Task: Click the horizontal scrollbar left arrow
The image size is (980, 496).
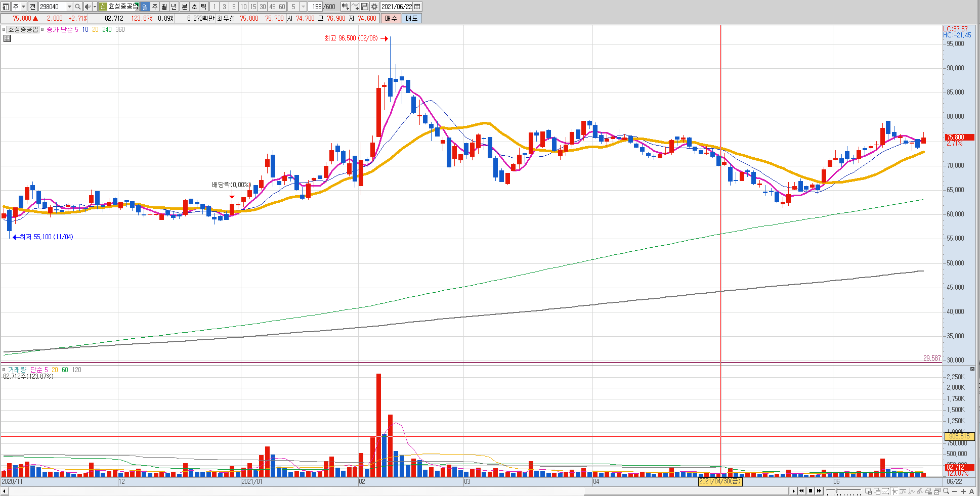Action: pos(4,491)
